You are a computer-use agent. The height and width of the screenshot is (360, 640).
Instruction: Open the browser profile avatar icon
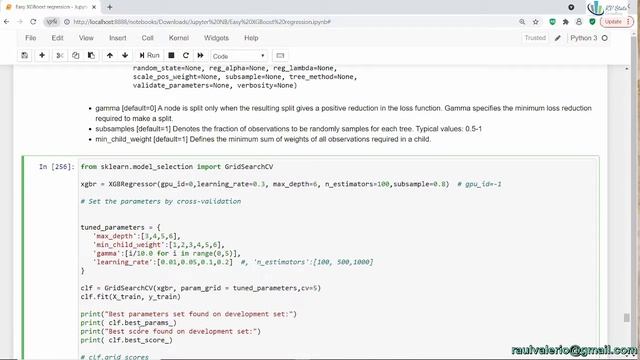[579, 22]
